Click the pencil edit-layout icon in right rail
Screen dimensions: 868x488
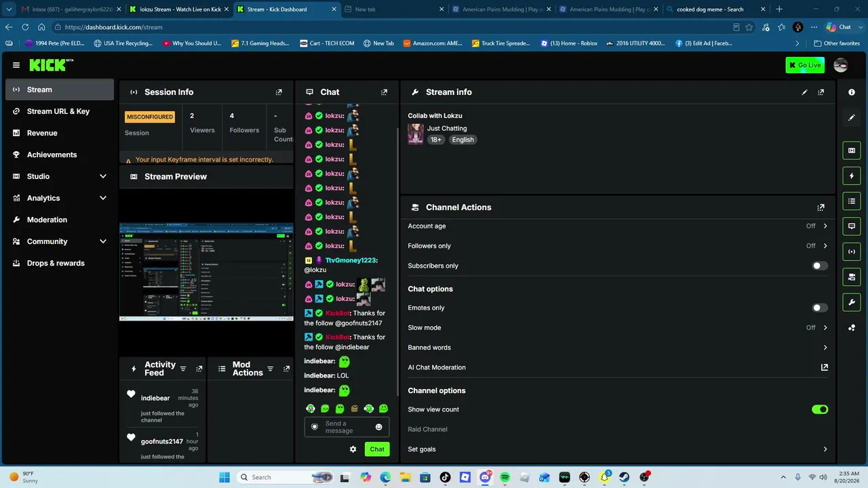pos(852,117)
